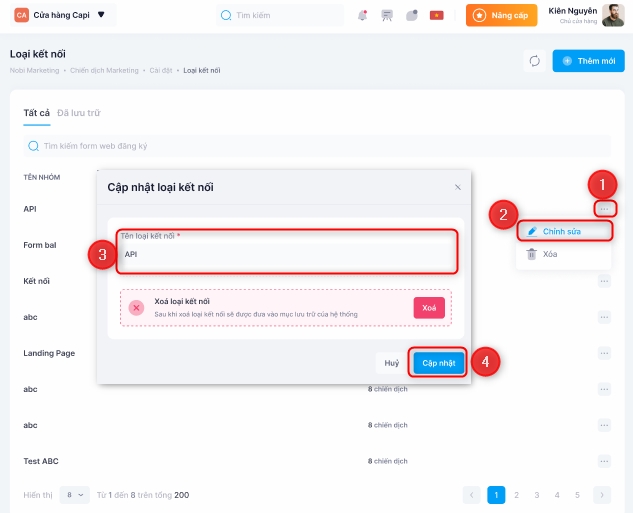This screenshot has height=513, width=633.
Task: Go to next page with right chevron
Action: (601, 495)
